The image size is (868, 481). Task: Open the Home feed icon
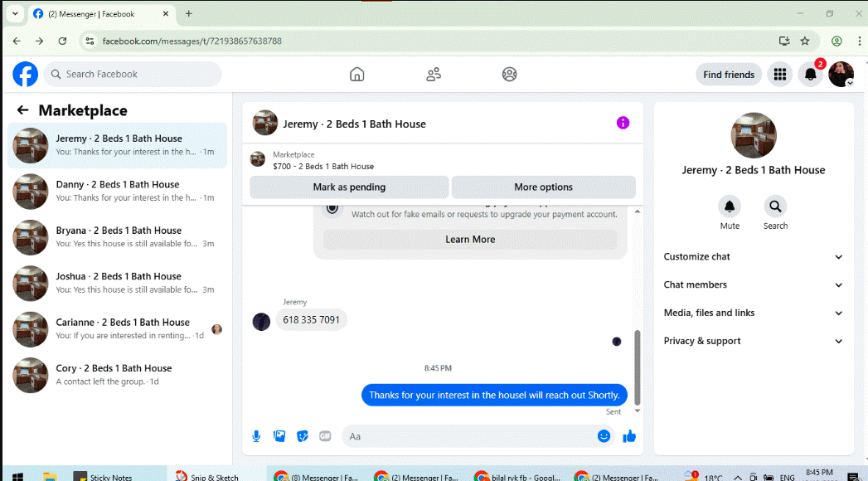pyautogui.click(x=357, y=74)
